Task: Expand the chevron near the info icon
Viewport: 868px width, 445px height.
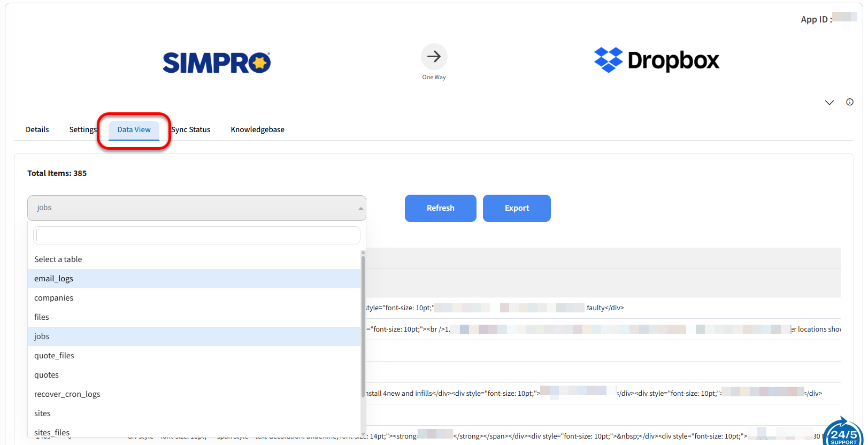Action: pyautogui.click(x=829, y=103)
